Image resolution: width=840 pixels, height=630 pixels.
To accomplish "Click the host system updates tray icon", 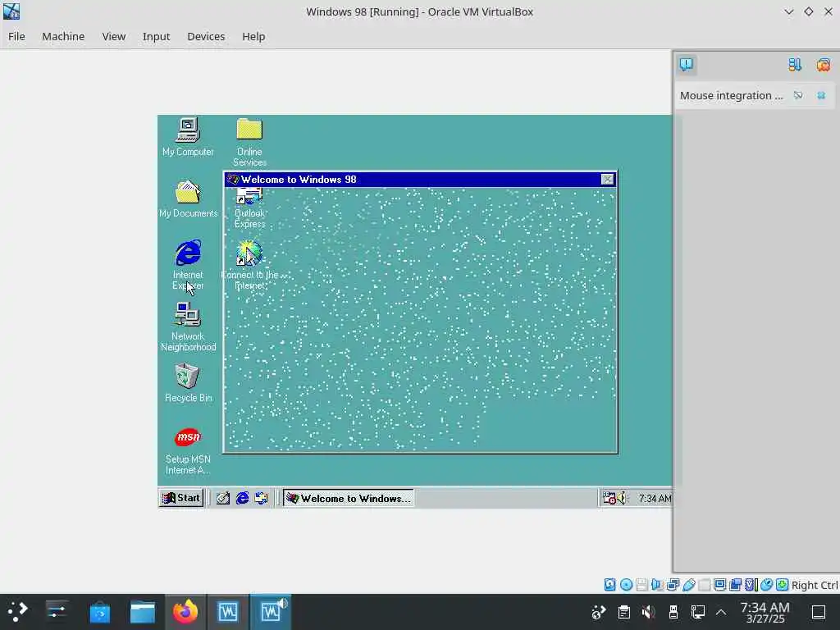I will pos(598,612).
